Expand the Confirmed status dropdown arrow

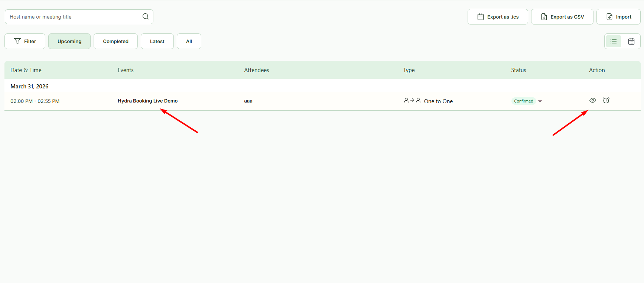click(x=540, y=101)
